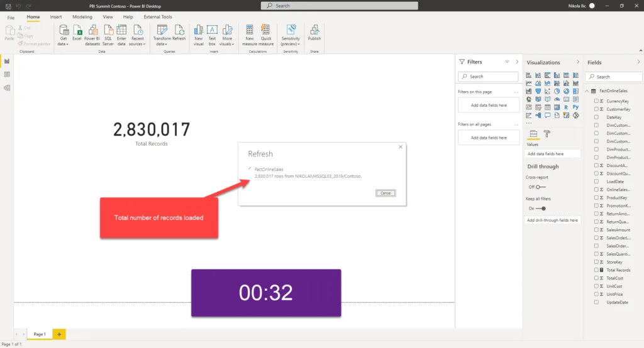Insert a New visual

(x=198, y=35)
